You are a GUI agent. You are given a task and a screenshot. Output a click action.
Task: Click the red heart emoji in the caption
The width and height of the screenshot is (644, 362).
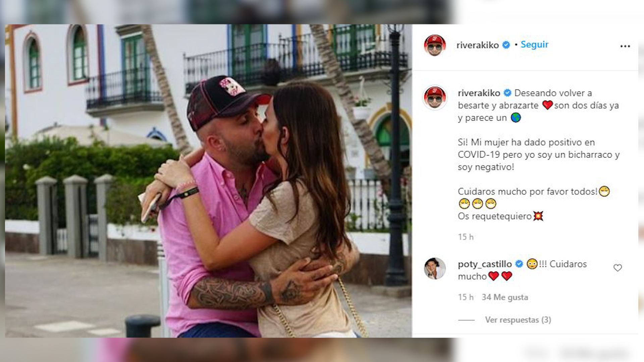pyautogui.click(x=547, y=105)
